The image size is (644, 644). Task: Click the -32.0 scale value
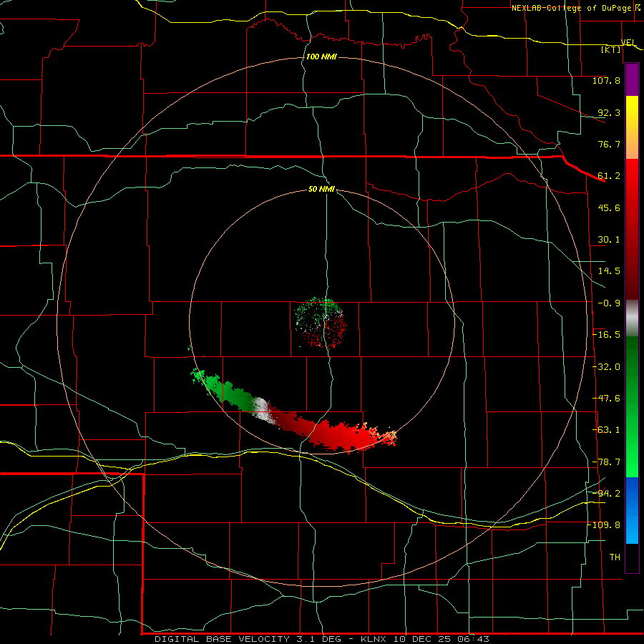(606, 367)
